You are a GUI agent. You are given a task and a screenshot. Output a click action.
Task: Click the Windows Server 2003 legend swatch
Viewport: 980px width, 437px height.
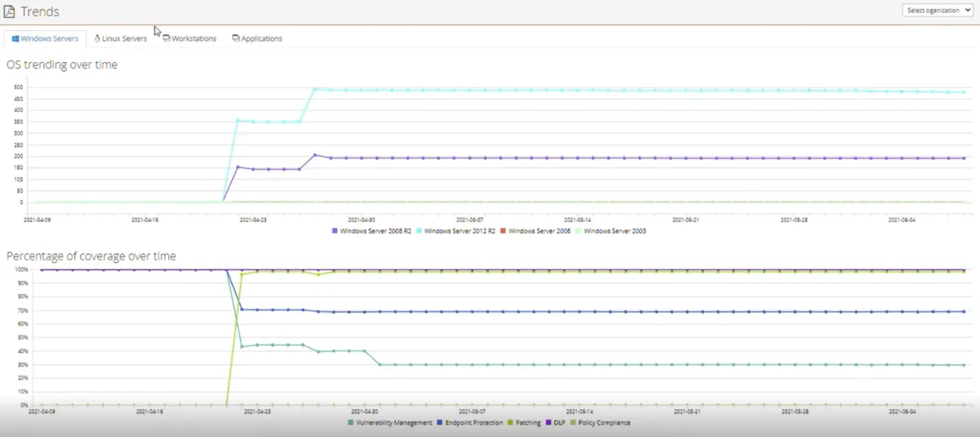pos(579,231)
